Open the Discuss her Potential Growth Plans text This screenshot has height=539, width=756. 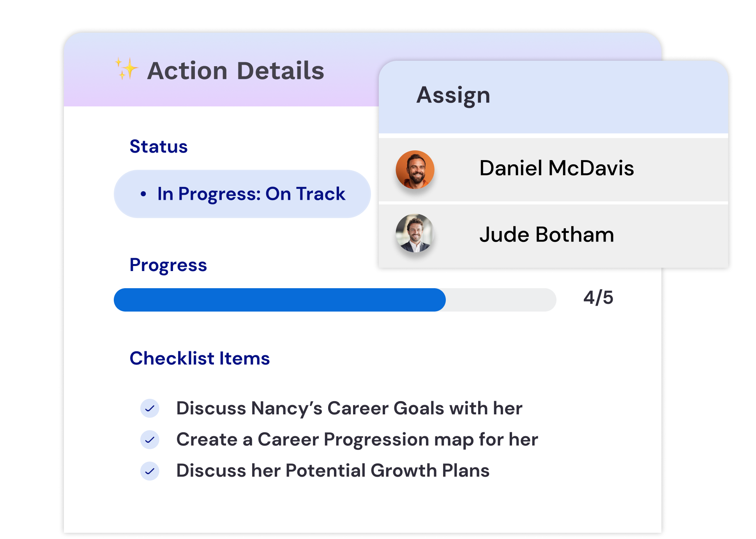(x=333, y=471)
